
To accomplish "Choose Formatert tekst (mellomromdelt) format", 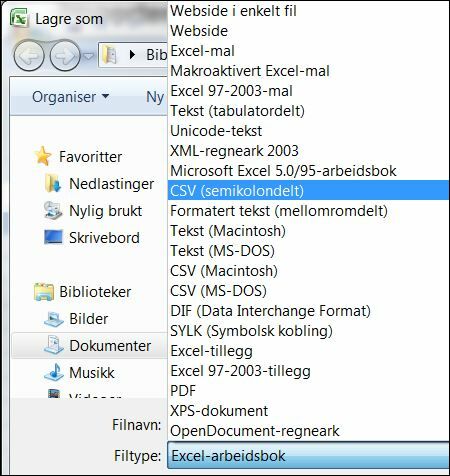I will click(x=308, y=211).
